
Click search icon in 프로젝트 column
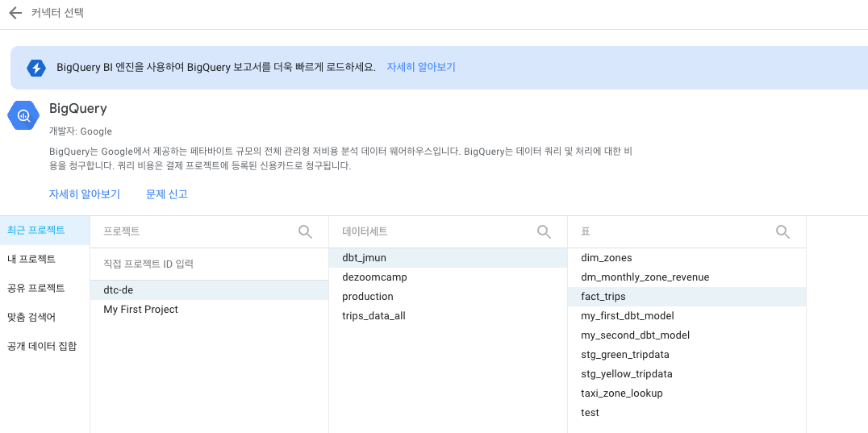(x=305, y=231)
